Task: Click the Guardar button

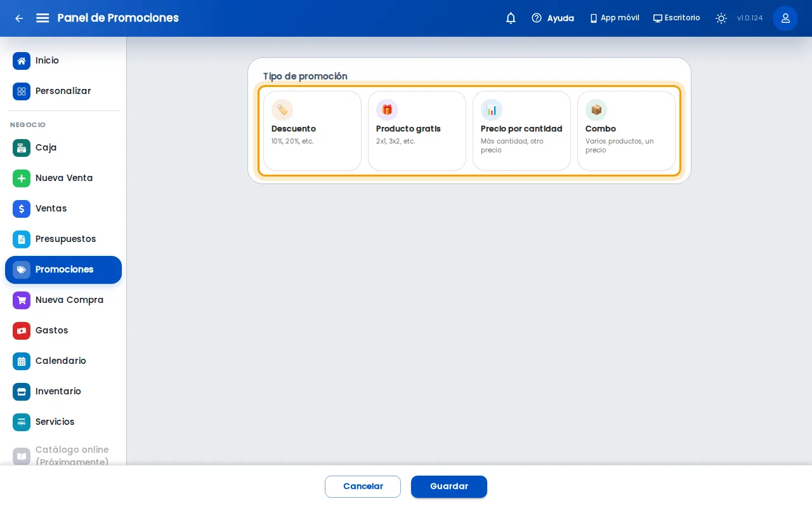Action: click(449, 486)
